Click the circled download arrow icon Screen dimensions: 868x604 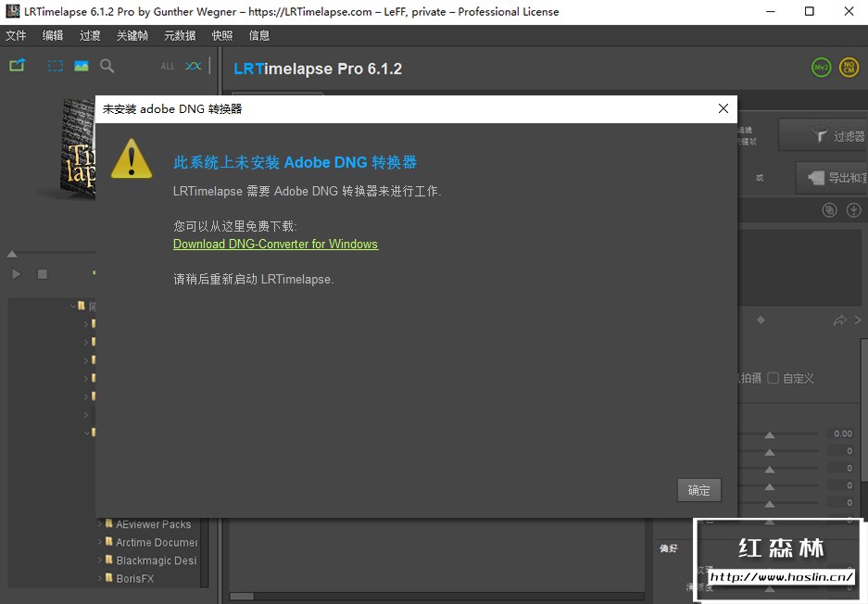click(853, 209)
